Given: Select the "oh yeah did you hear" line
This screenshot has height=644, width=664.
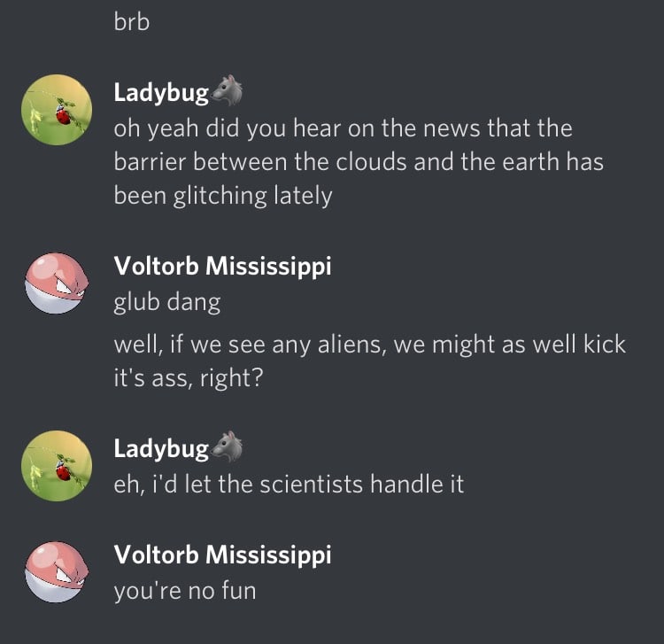Looking at the screenshot, I should point(343,128).
